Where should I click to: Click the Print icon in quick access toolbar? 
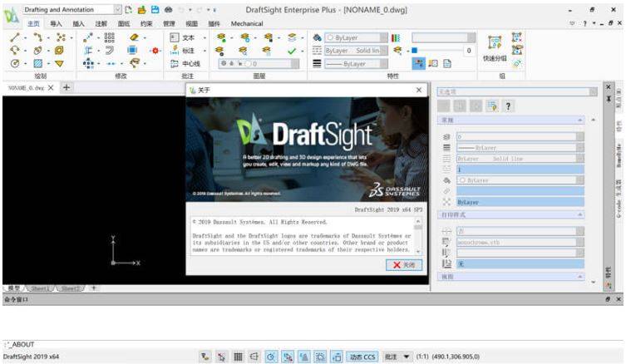pyautogui.click(x=169, y=9)
